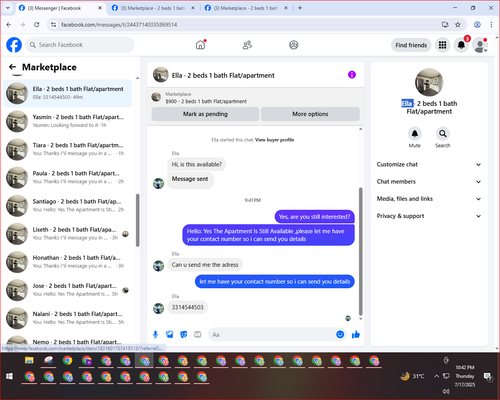The image size is (500, 400).
Task: Bookmark this page with the star icon
Action: tap(458, 24)
